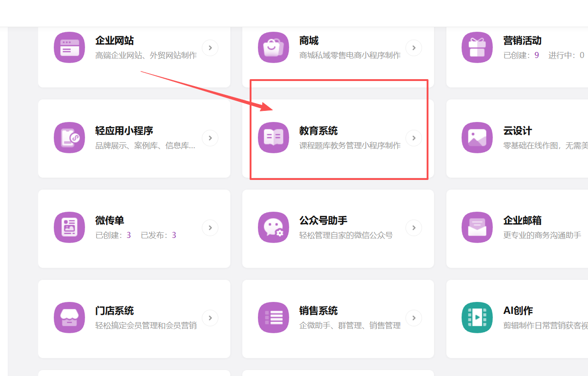The height and width of the screenshot is (376, 588).
Task: Click the 已发布 count 3 in 微传单
Action: click(174, 235)
